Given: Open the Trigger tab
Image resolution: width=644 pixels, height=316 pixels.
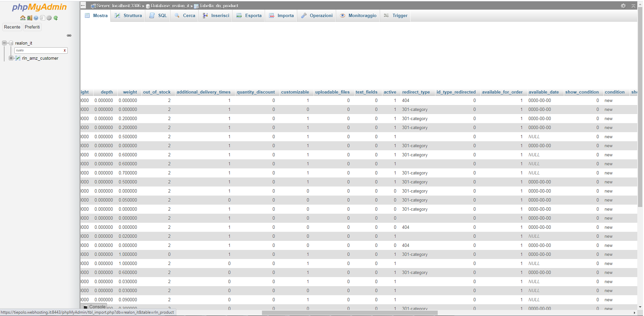Looking at the screenshot, I should coord(395,15).
